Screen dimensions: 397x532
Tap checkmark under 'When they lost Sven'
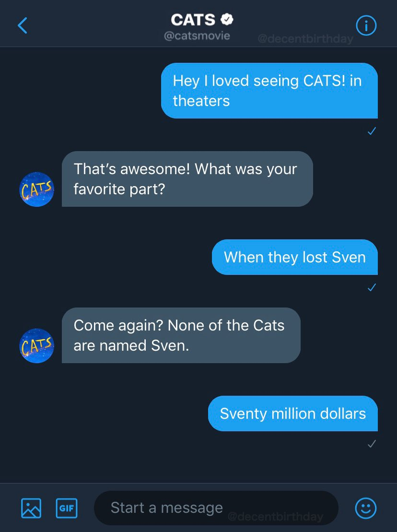click(x=371, y=288)
